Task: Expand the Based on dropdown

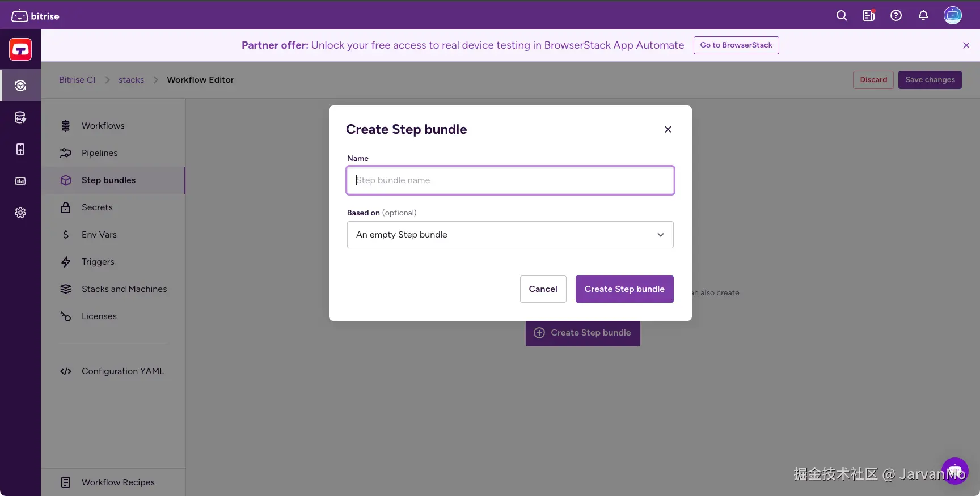Action: (510, 235)
